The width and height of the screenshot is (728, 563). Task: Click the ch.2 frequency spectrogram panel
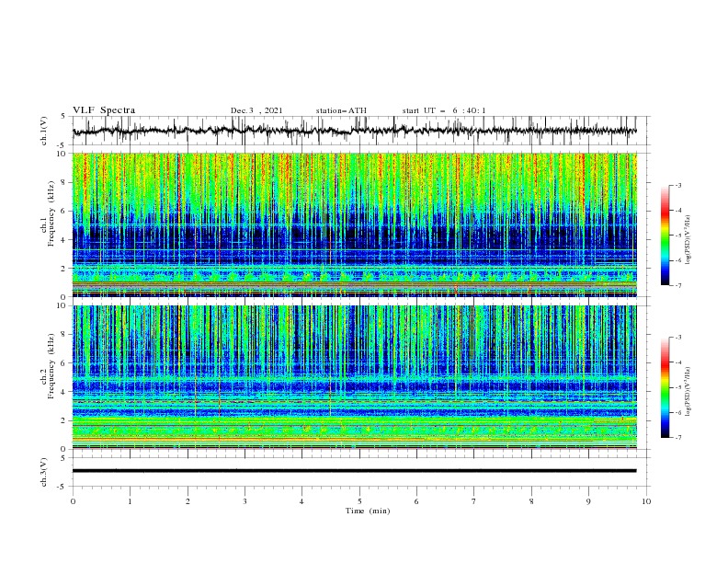(354, 377)
